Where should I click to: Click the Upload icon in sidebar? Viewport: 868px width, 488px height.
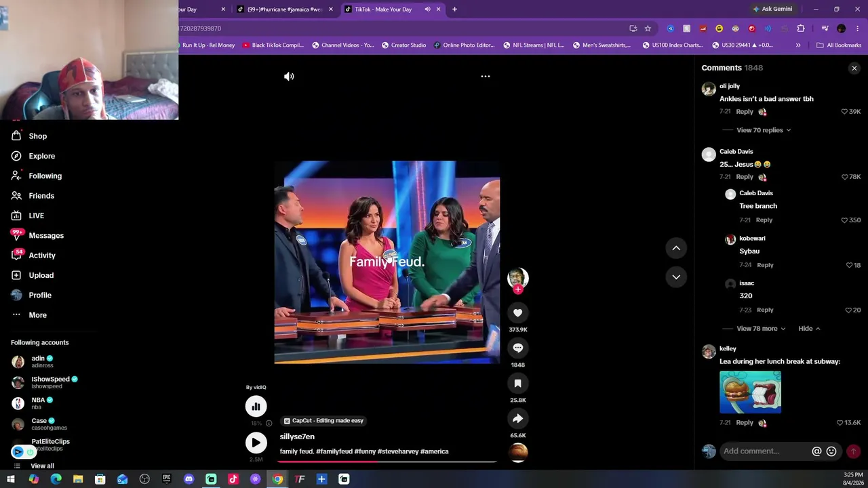point(16,275)
